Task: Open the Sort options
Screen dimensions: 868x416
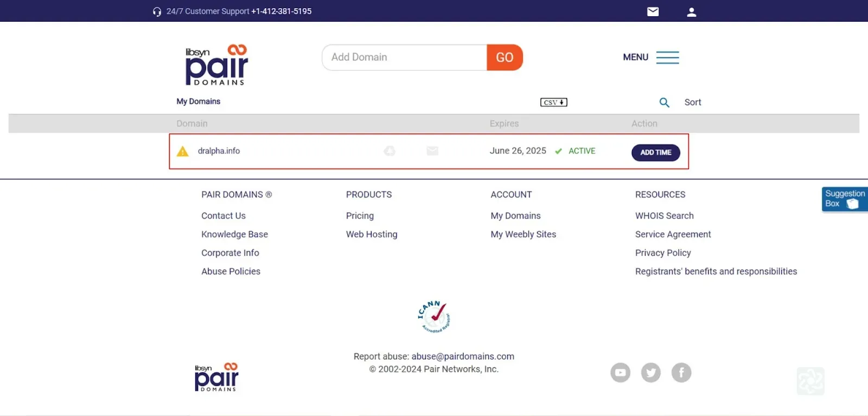Action: tap(693, 103)
